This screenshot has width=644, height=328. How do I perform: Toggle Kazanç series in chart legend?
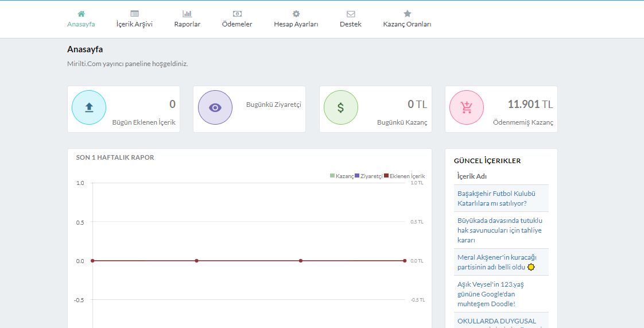[342, 176]
